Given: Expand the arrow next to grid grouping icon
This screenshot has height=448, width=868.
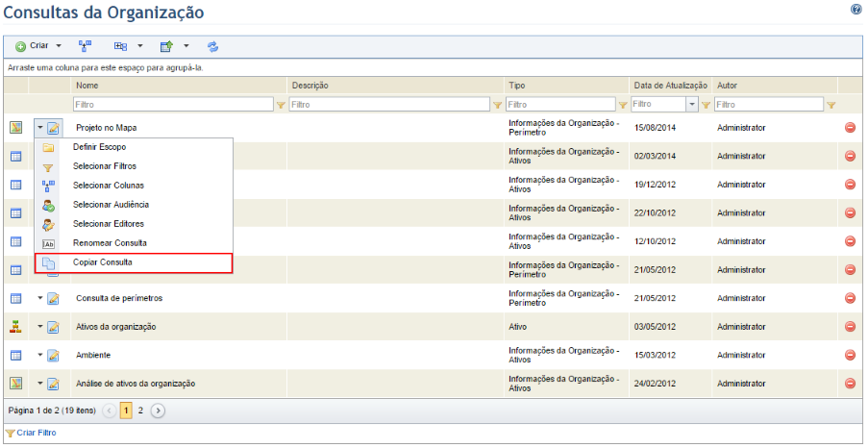Looking at the screenshot, I should 140,46.
